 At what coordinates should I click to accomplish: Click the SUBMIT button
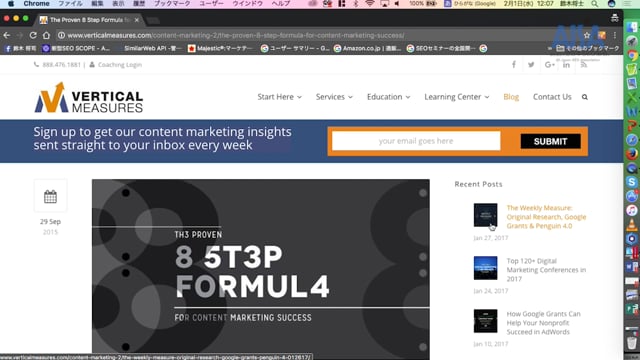click(x=550, y=141)
